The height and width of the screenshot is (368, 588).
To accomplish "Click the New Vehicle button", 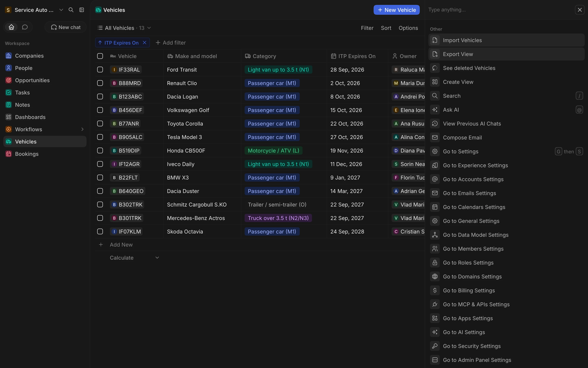I will [x=396, y=10].
